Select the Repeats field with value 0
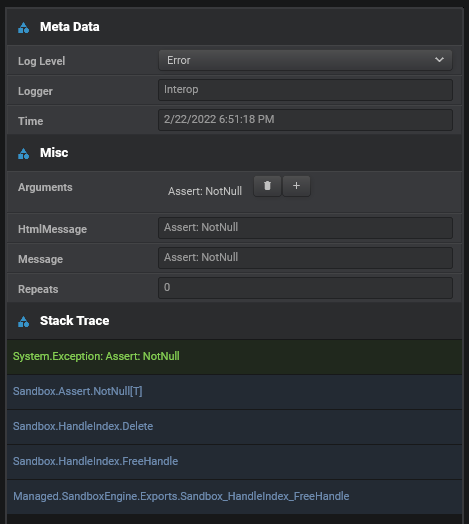This screenshot has width=469, height=524. click(305, 288)
